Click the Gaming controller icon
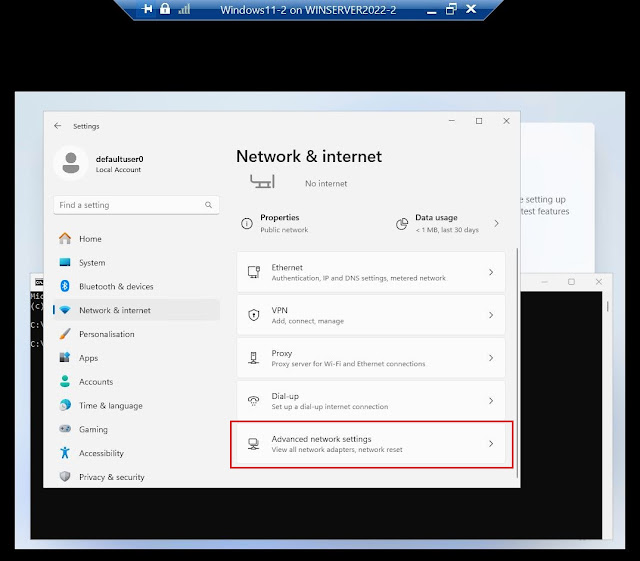The width and height of the screenshot is (640, 561). coord(65,429)
